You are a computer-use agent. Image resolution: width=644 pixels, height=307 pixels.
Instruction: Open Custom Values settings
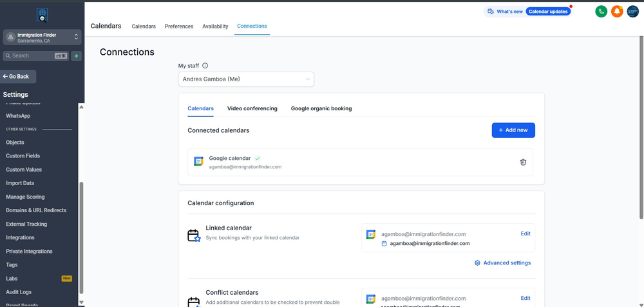[24, 170]
